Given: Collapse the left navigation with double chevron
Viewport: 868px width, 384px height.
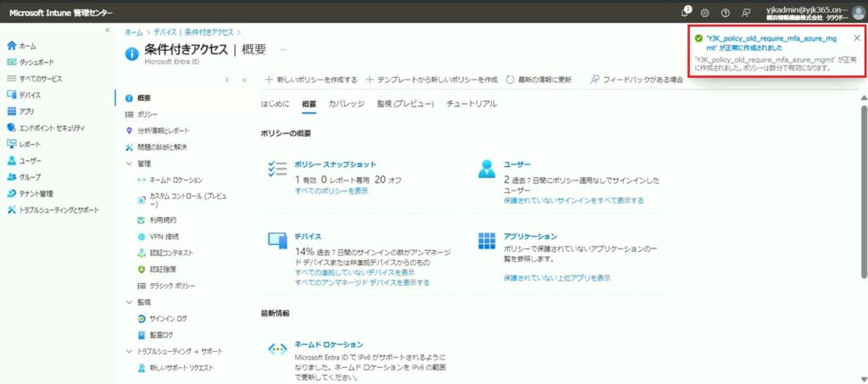Looking at the screenshot, I should coord(108,30).
